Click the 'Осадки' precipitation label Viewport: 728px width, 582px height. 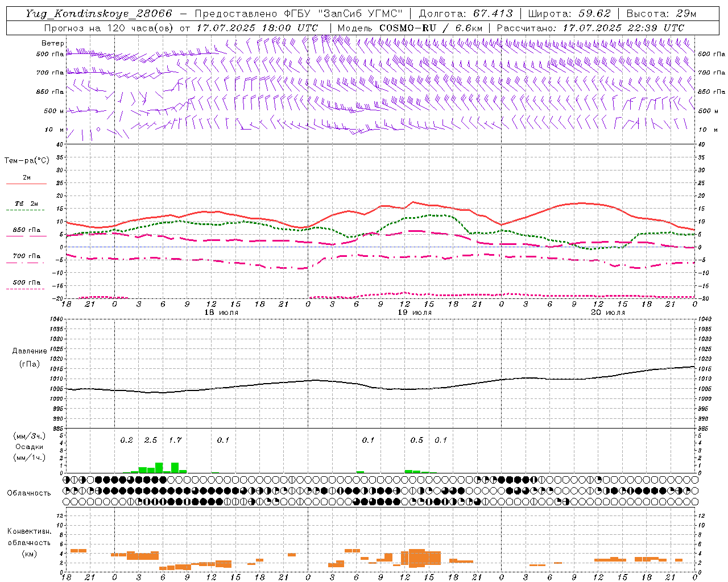(x=30, y=447)
